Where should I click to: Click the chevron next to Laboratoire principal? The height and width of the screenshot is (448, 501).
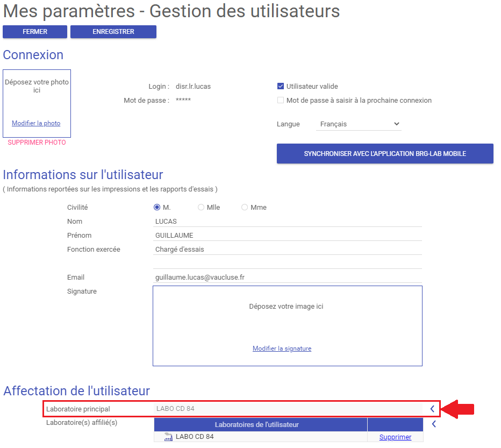tap(432, 409)
